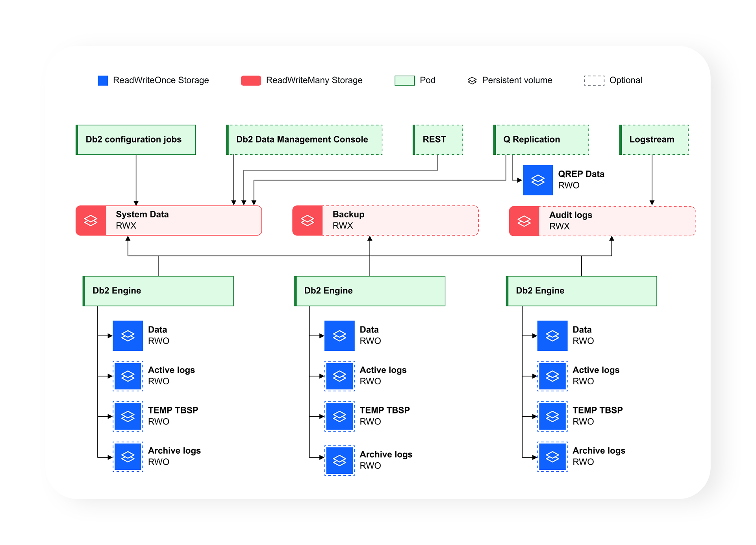This screenshot has width=756, height=545.
Task: Click left engine's Active logs volume icon
Action: point(128,376)
